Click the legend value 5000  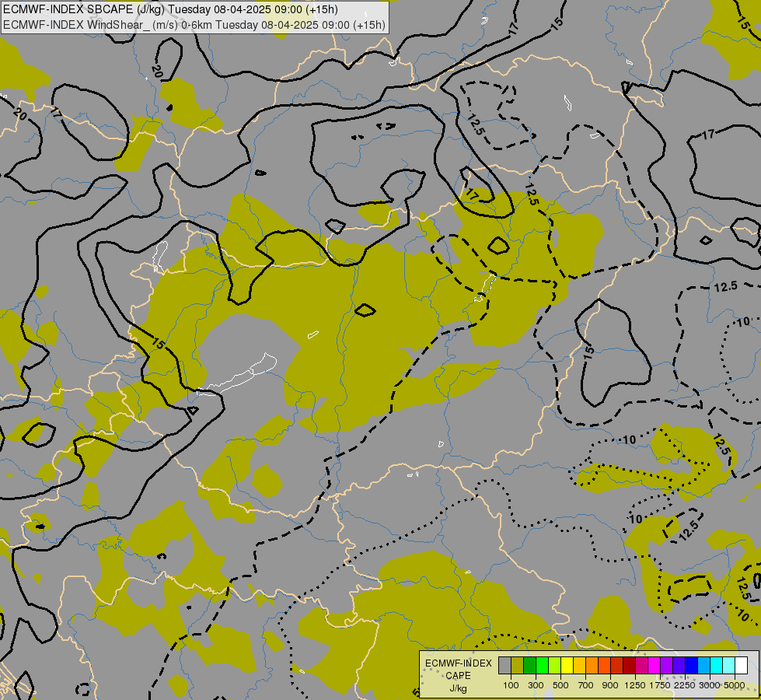[735, 685]
